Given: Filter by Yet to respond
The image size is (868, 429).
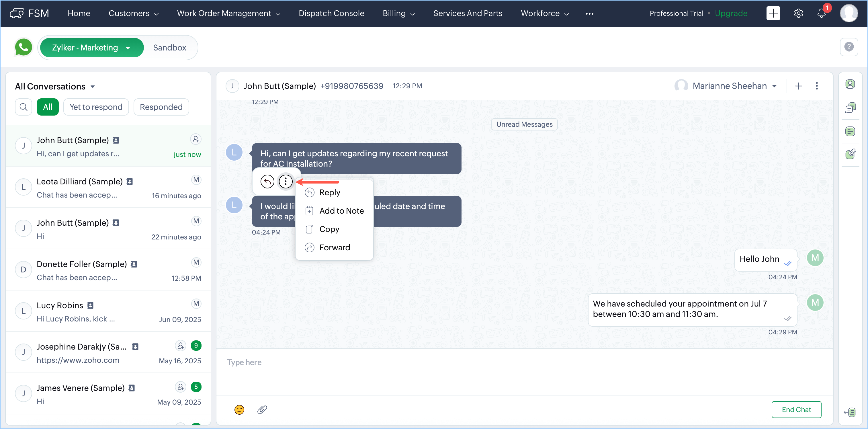Looking at the screenshot, I should (x=96, y=107).
